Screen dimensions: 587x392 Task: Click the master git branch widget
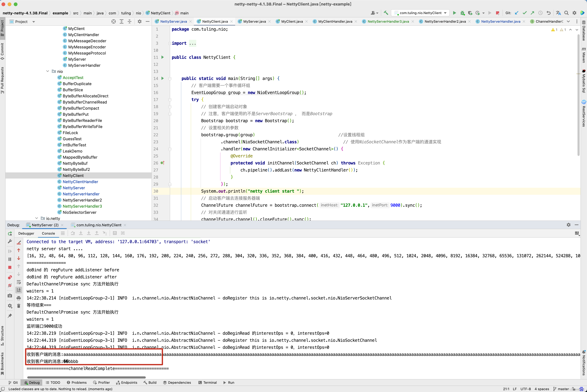[x=563, y=389]
